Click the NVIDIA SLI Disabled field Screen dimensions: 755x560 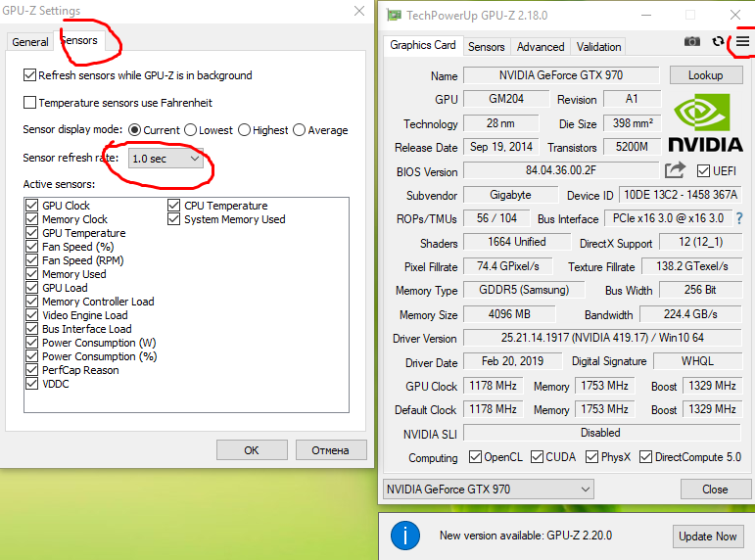tap(602, 433)
